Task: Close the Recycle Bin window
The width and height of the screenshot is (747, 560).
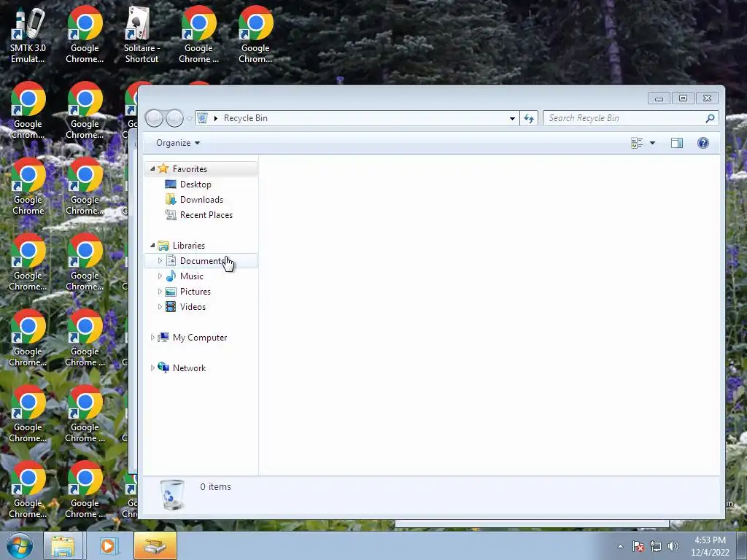Action: point(707,98)
